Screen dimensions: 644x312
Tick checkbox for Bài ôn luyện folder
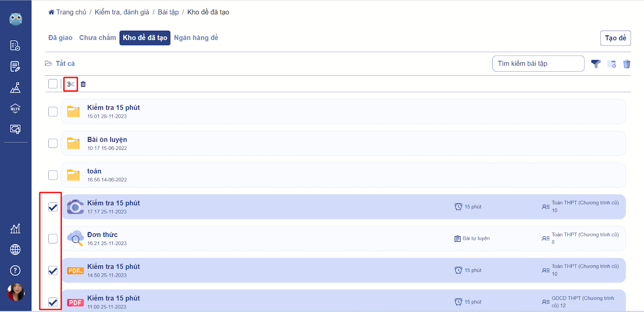click(x=53, y=143)
